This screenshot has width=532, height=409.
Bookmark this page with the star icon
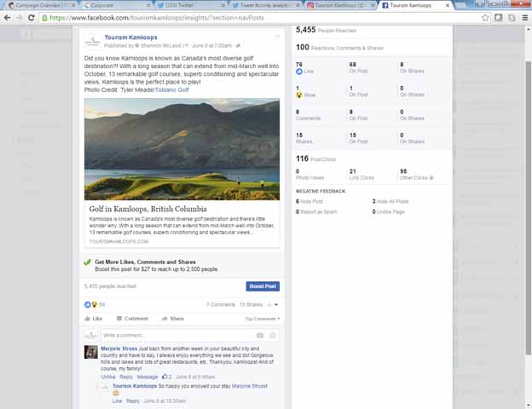[x=485, y=18]
